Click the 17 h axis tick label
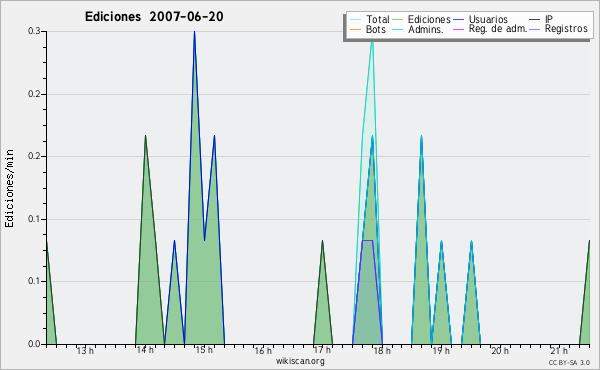Image resolution: width=600 pixels, height=370 pixels. point(323,350)
